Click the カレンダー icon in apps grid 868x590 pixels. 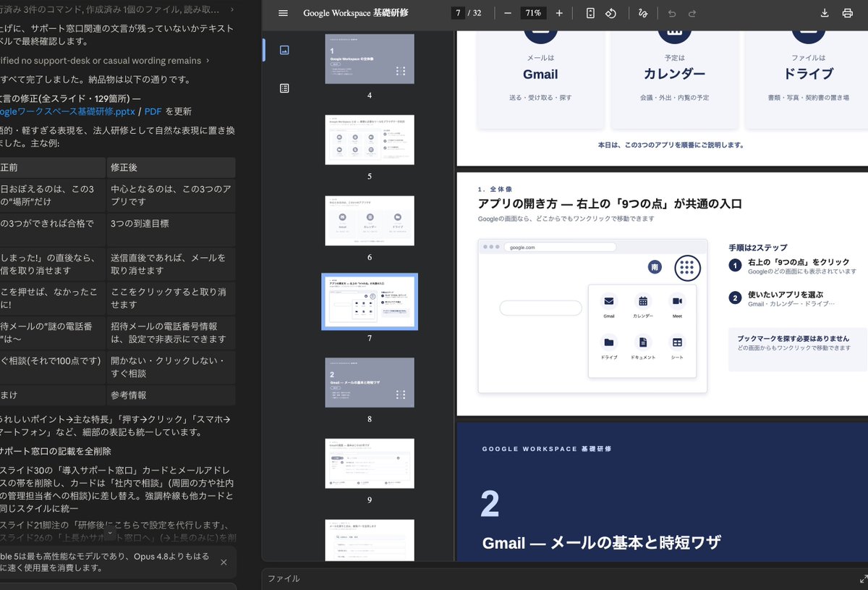click(x=642, y=301)
